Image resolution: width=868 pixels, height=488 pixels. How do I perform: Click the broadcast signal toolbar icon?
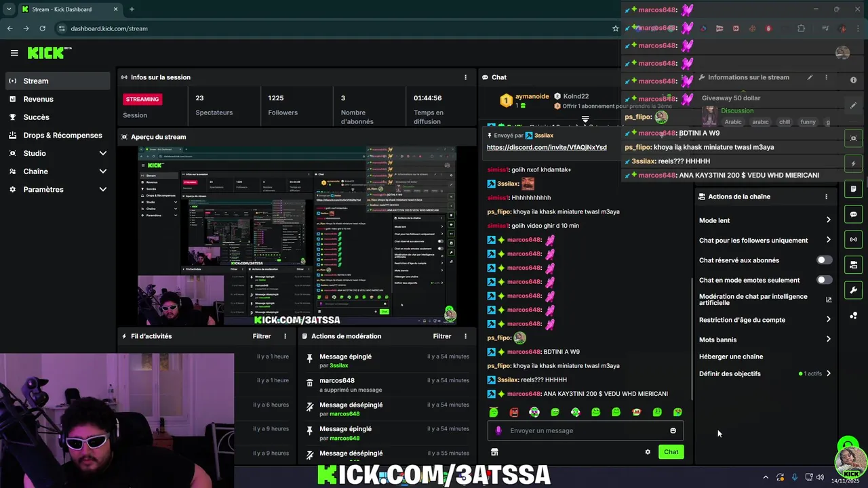point(853,239)
